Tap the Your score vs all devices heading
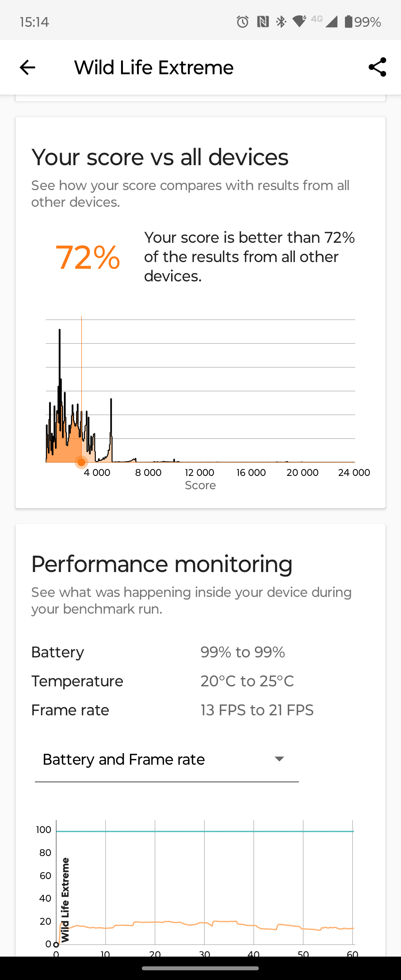 pyautogui.click(x=160, y=157)
